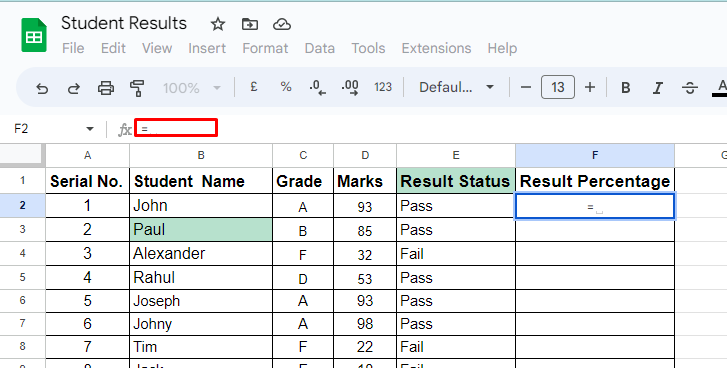Click the Move to folder icon

pyautogui.click(x=250, y=24)
